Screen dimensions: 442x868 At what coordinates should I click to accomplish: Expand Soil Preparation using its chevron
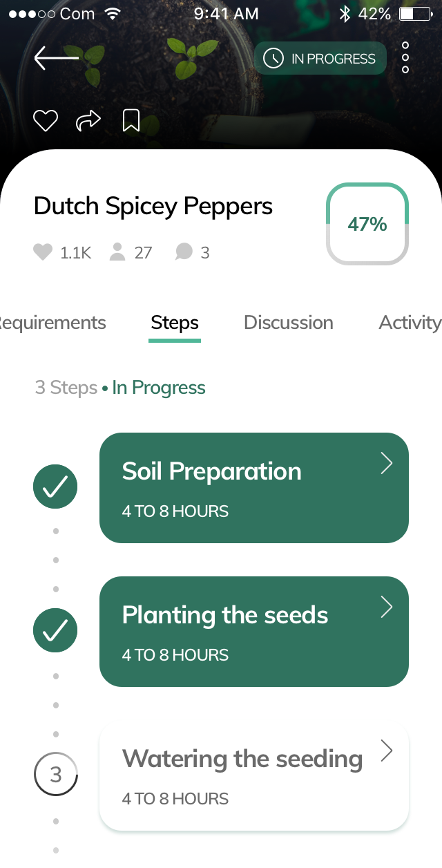click(387, 464)
